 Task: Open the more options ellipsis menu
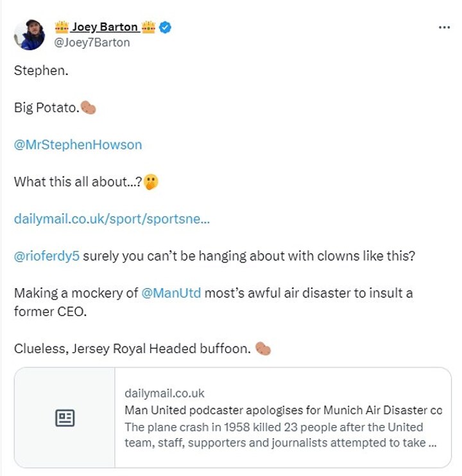pyautogui.click(x=444, y=28)
